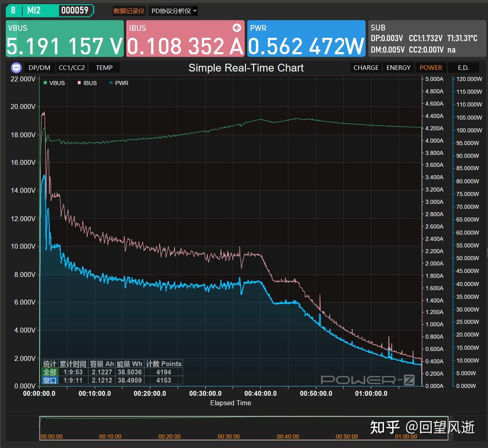Click the POWER-Z logo watermark

[x=367, y=380]
